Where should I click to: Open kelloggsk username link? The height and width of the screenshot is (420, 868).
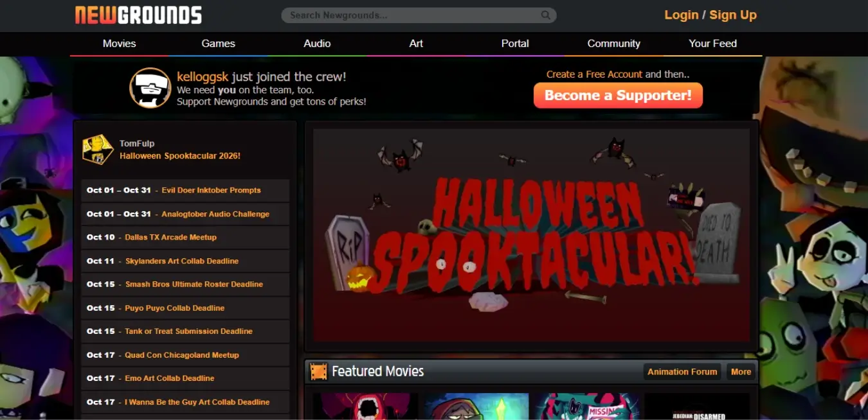tap(203, 77)
